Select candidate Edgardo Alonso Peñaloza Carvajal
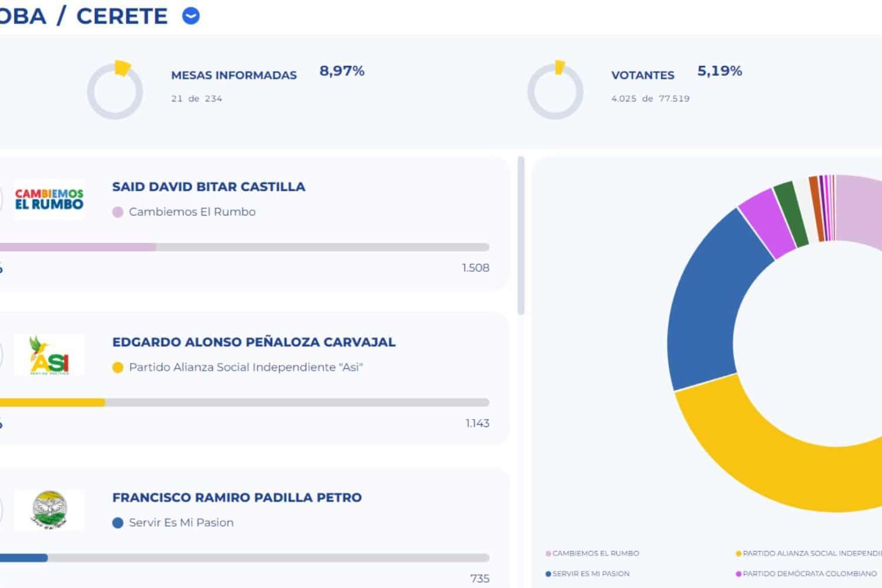 pos(254,342)
